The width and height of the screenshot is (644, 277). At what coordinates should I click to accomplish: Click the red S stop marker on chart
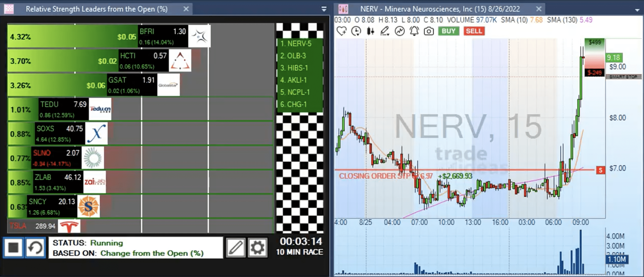[x=601, y=170]
